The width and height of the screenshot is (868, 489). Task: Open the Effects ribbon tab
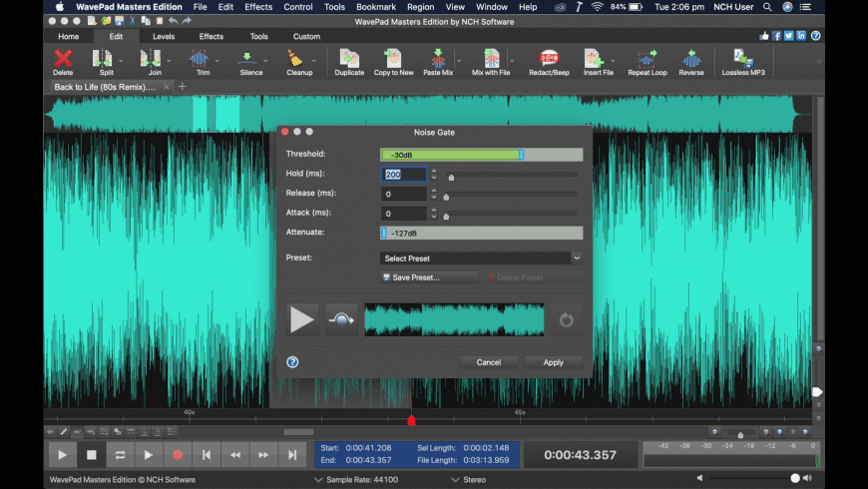click(211, 37)
